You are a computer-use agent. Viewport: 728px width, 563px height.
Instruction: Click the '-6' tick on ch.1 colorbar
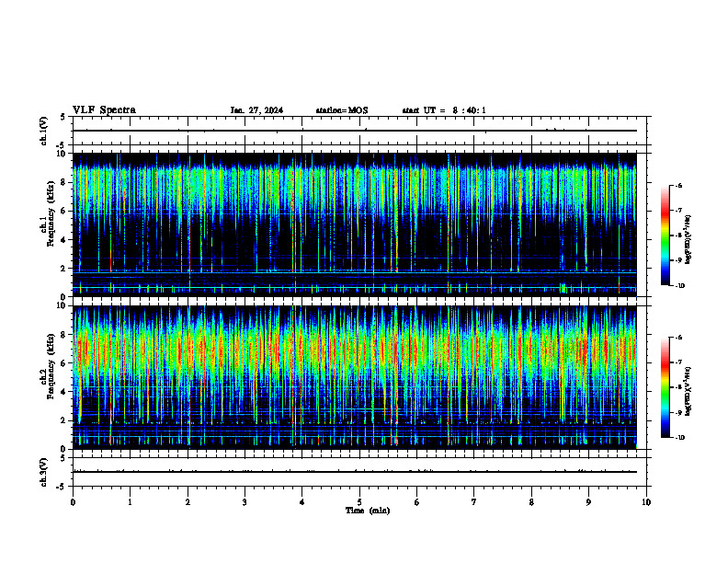678,185
